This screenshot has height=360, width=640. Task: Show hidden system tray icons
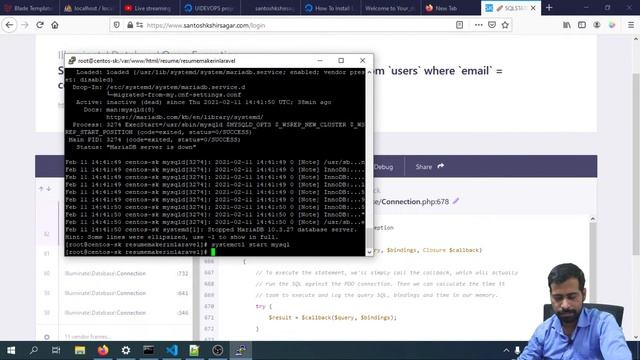(x=506, y=350)
